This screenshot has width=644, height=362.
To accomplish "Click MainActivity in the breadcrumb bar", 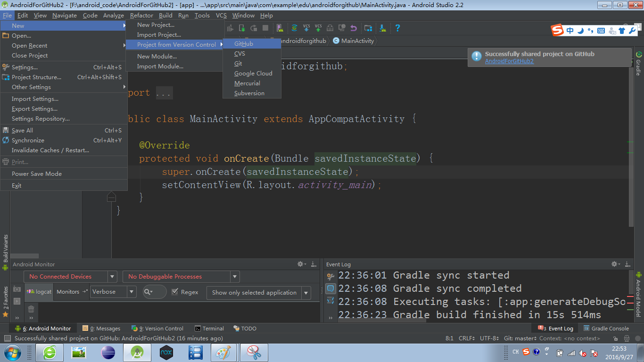I will tap(353, 41).
